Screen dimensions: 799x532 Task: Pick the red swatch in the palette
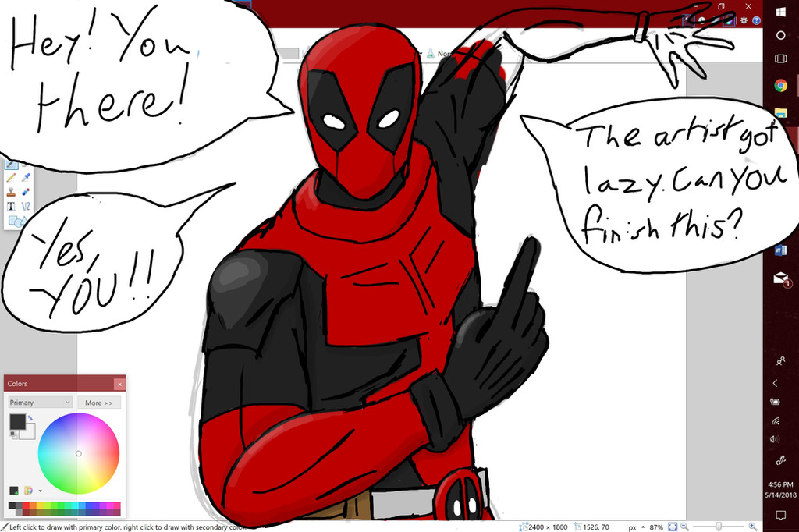26,505
